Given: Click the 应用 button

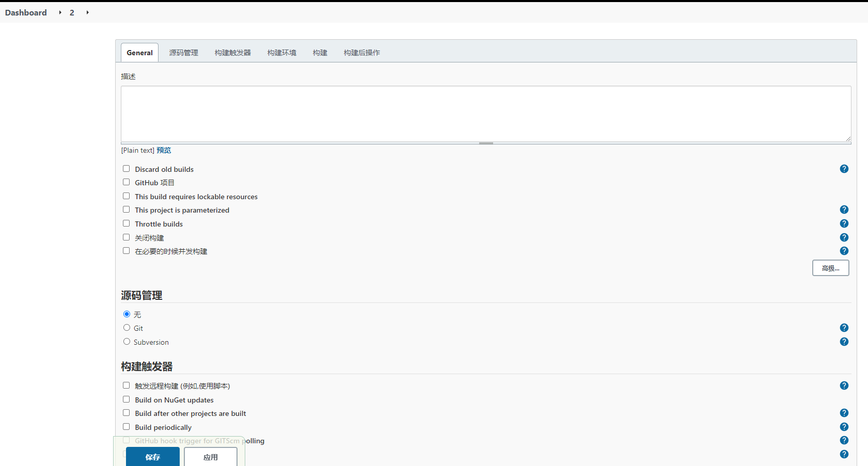Looking at the screenshot, I should [211, 457].
